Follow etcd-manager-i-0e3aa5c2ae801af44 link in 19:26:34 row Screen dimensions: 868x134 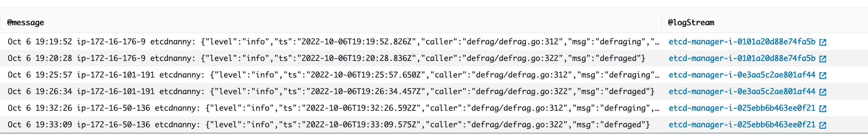[x=741, y=92]
